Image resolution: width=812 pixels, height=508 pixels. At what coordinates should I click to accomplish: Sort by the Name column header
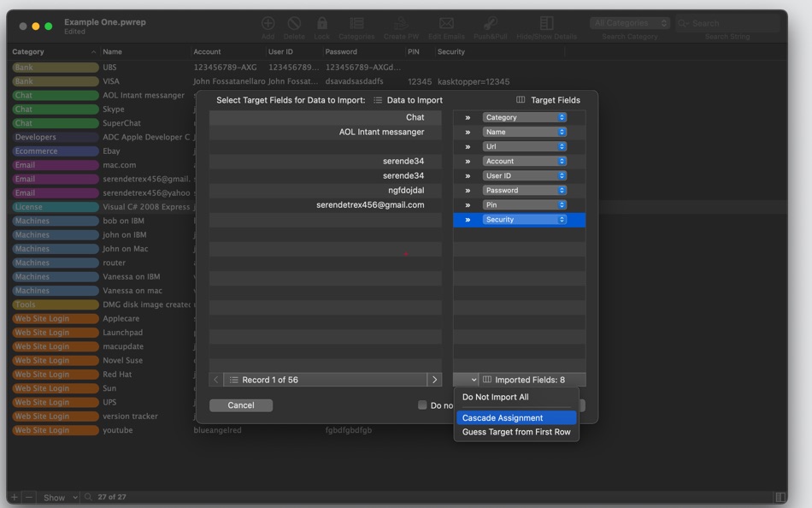click(x=145, y=52)
